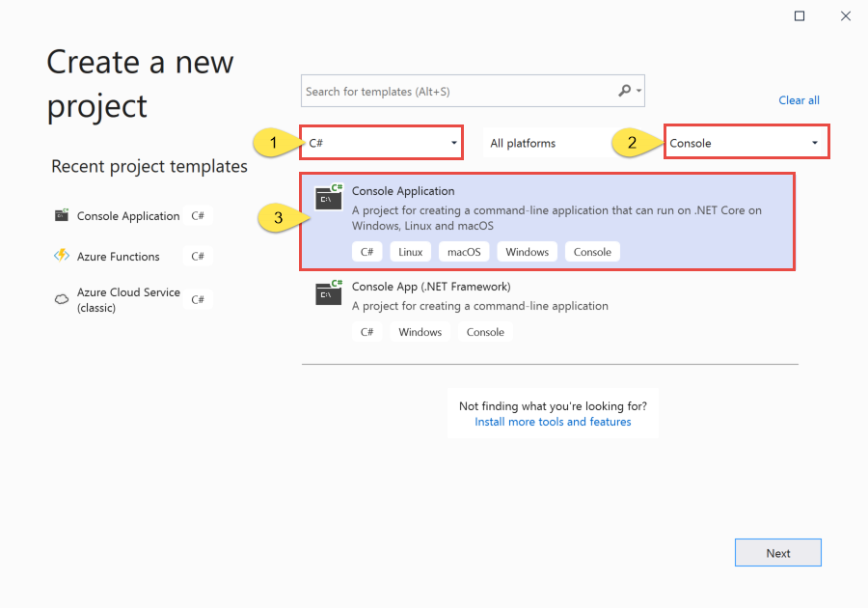The height and width of the screenshot is (608, 868).
Task: Open the C# language filter dropdown
Action: tap(381, 143)
